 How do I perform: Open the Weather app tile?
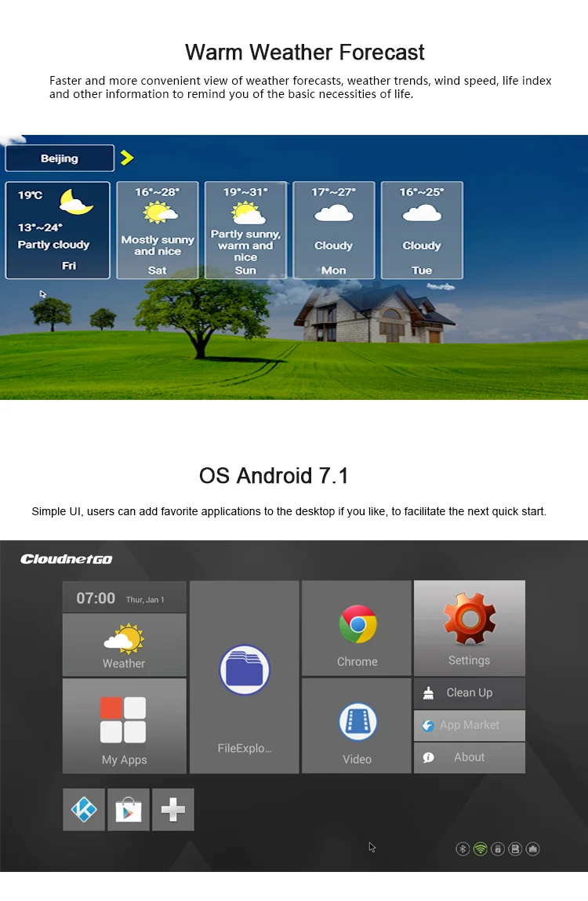point(124,644)
